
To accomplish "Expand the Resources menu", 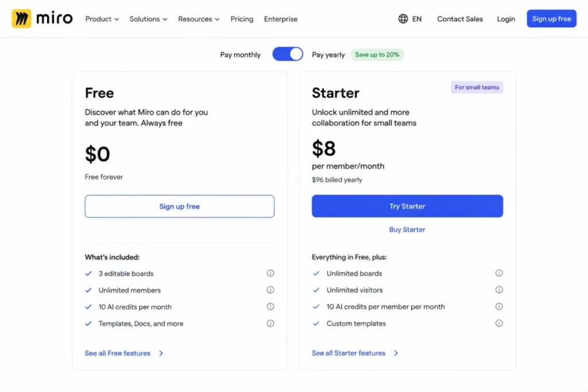I will (199, 19).
